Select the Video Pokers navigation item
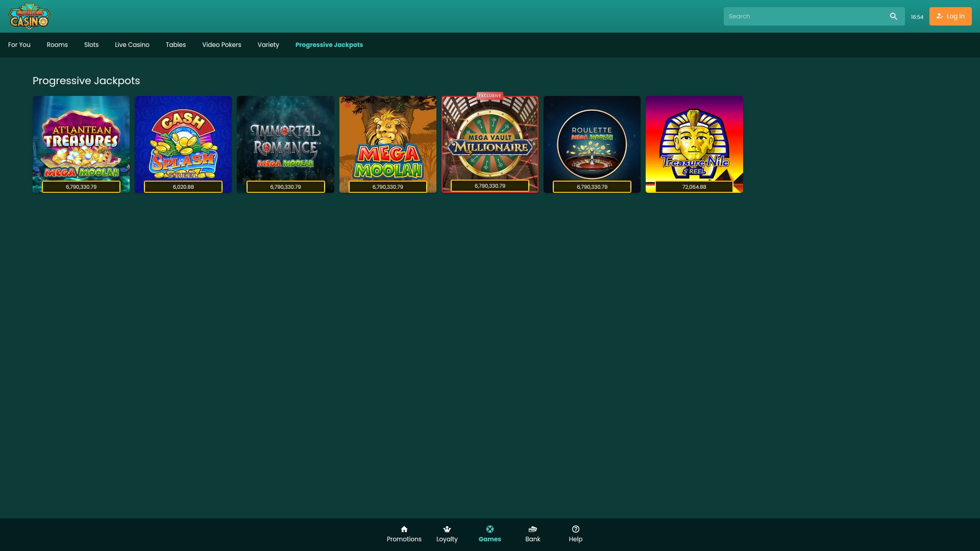The width and height of the screenshot is (980, 551). click(x=222, y=45)
